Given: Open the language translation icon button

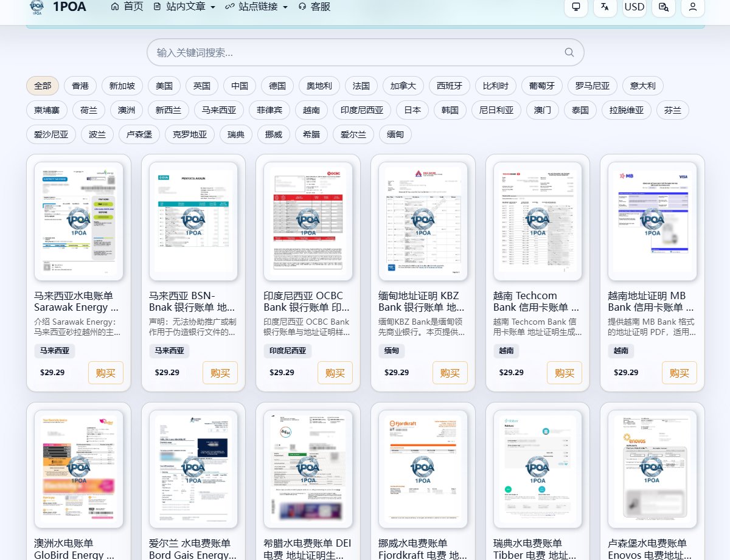Looking at the screenshot, I should point(605,7).
